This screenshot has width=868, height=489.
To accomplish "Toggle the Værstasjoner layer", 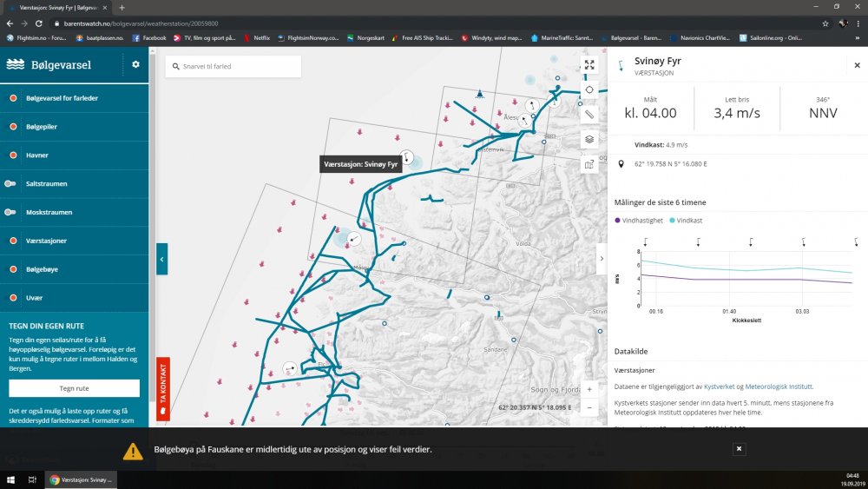I will [x=13, y=241].
